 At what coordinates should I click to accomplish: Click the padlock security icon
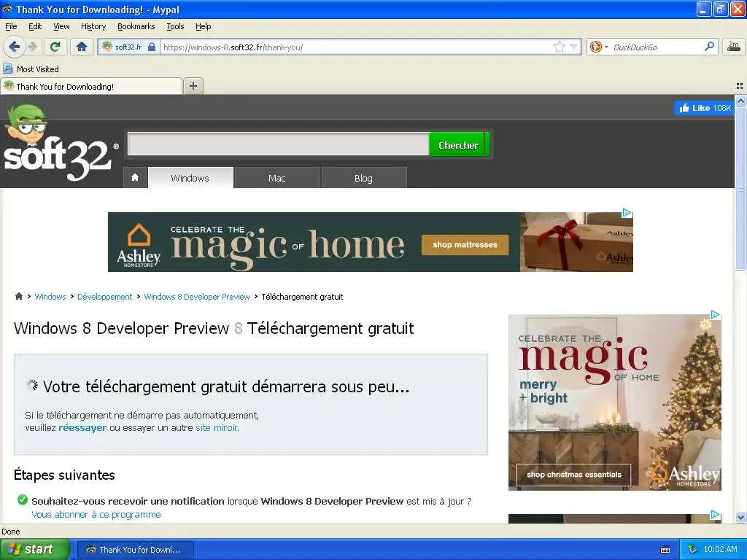click(152, 47)
